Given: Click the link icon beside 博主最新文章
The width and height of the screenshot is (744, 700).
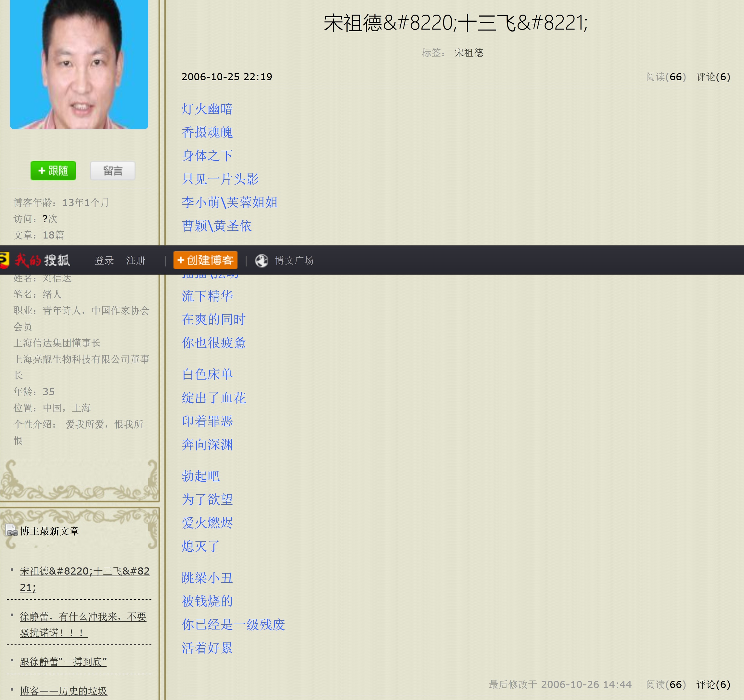Looking at the screenshot, I should tap(12, 531).
